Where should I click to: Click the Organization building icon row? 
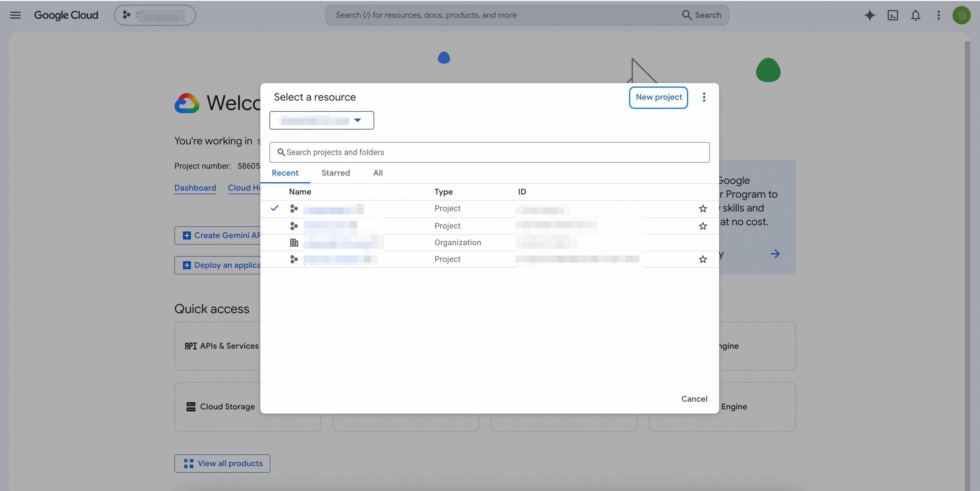(294, 242)
